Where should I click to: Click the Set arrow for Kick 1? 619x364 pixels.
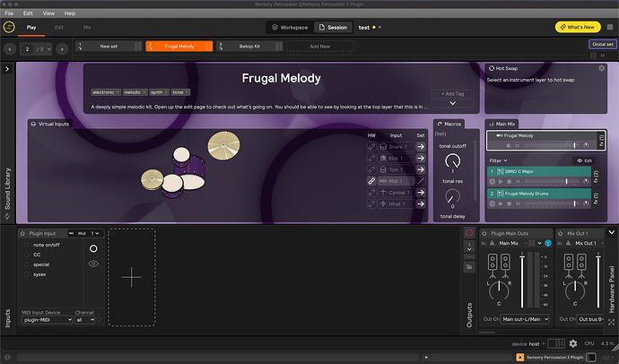click(421, 158)
